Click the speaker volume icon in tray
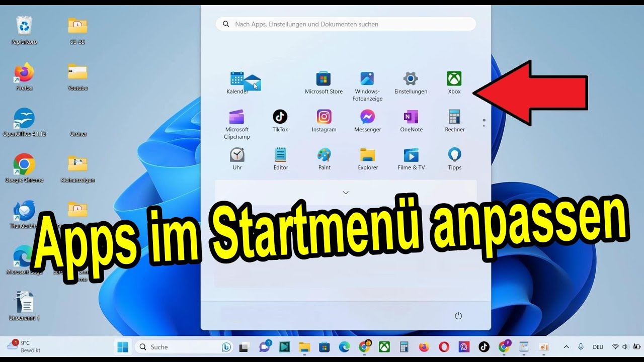This screenshot has height=362, width=644. [x=626, y=347]
